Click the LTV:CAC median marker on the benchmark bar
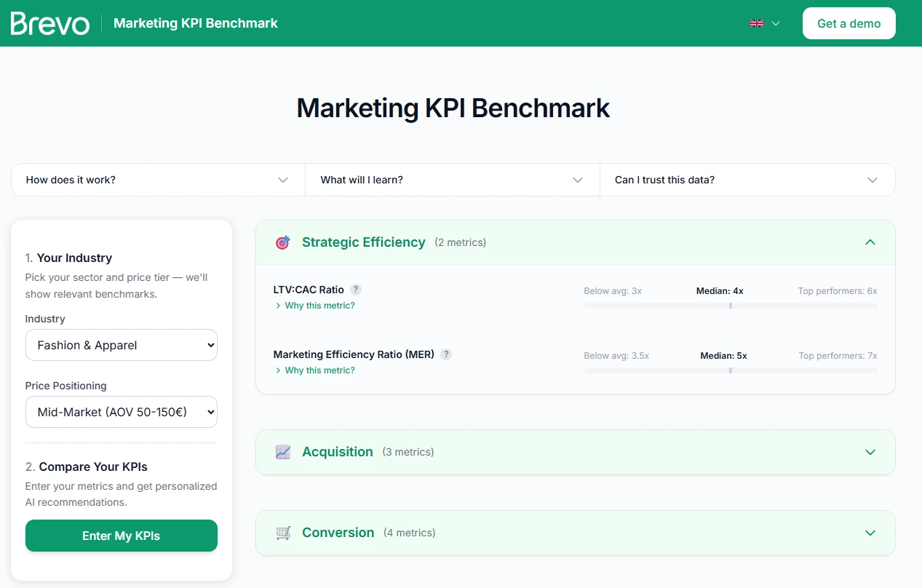This screenshot has width=922, height=588. pos(730,306)
